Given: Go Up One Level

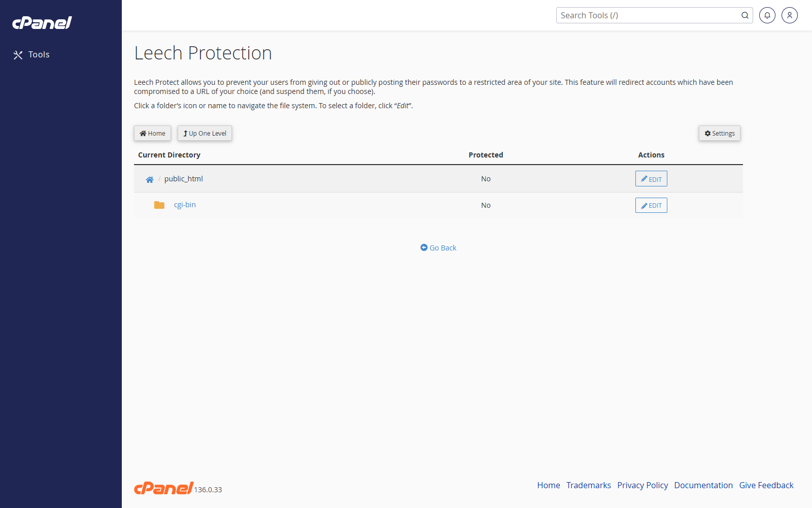Looking at the screenshot, I should click(205, 133).
